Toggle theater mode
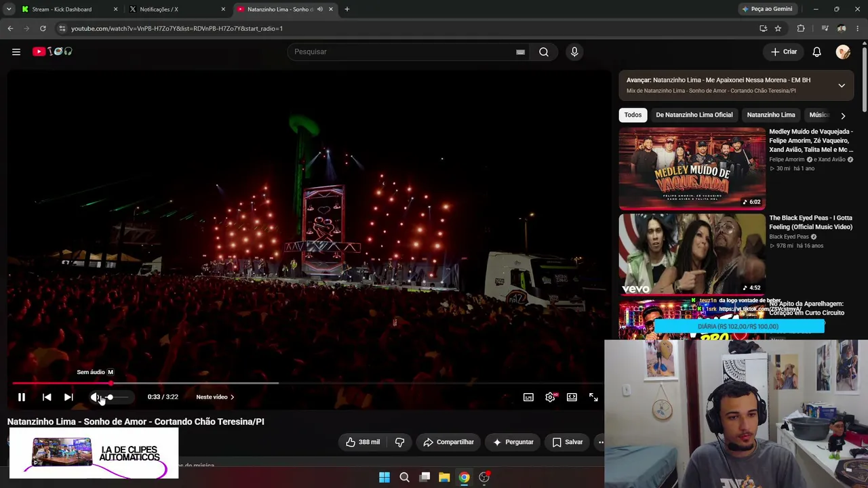 (572, 397)
